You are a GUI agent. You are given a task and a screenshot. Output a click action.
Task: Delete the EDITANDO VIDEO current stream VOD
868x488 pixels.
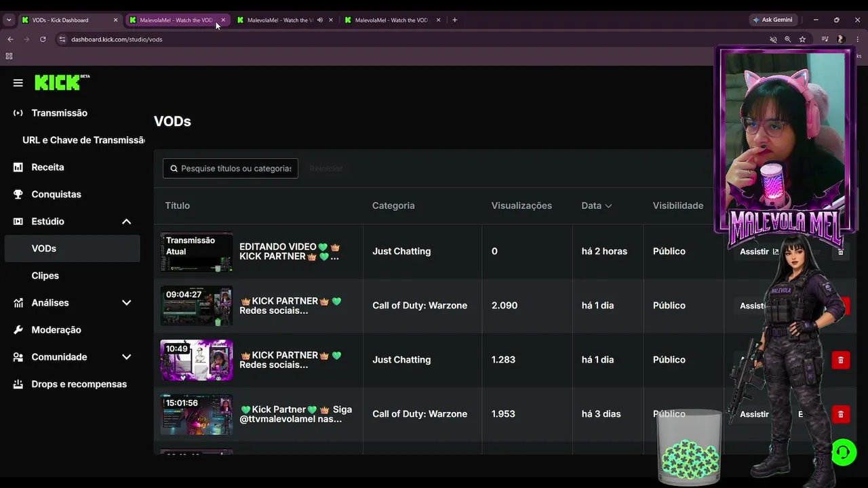click(x=841, y=251)
